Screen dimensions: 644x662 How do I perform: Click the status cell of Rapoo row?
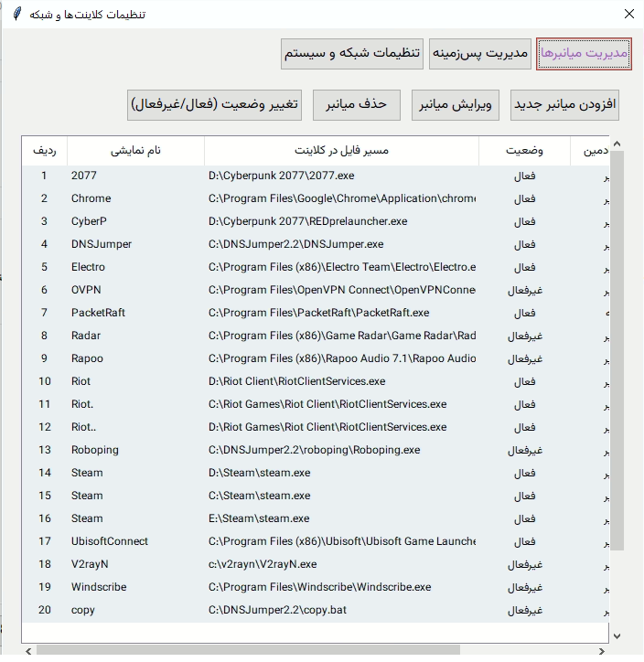525,358
